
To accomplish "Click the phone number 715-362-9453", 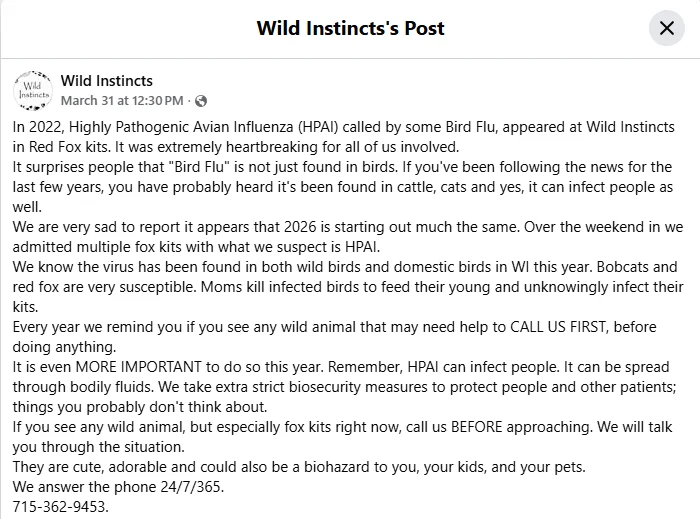I will pyautogui.click(x=59, y=507).
